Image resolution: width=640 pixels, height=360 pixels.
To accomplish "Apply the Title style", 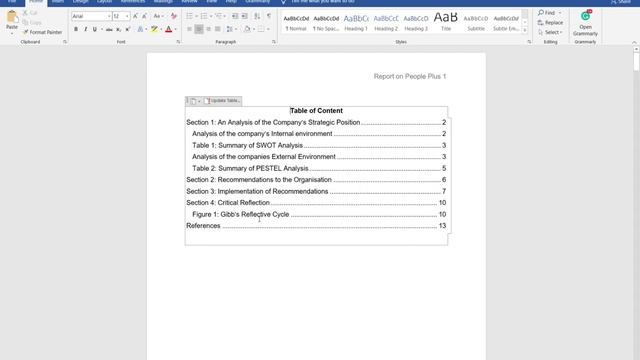I will point(446,23).
